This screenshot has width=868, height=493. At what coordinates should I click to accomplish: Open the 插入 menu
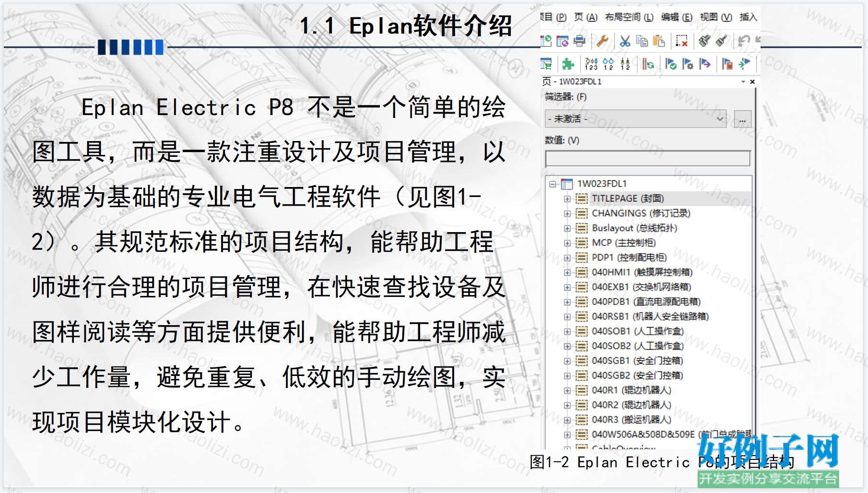tap(748, 17)
